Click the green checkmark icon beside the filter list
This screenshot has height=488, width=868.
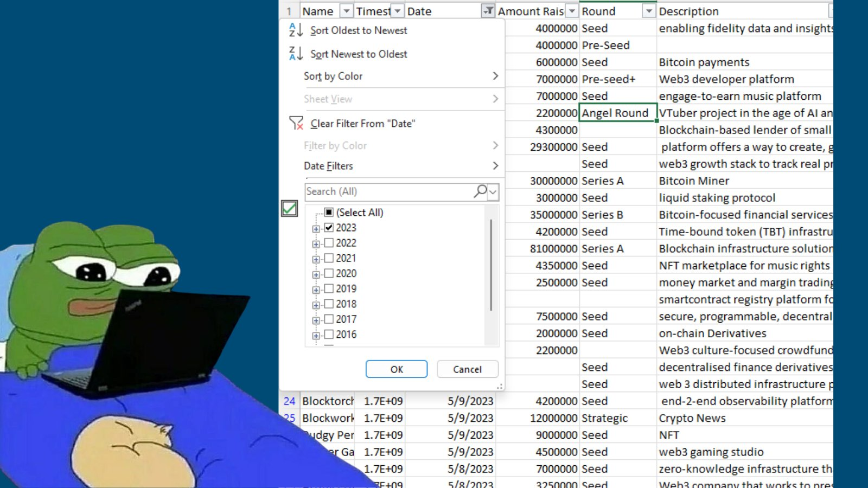pos(289,208)
